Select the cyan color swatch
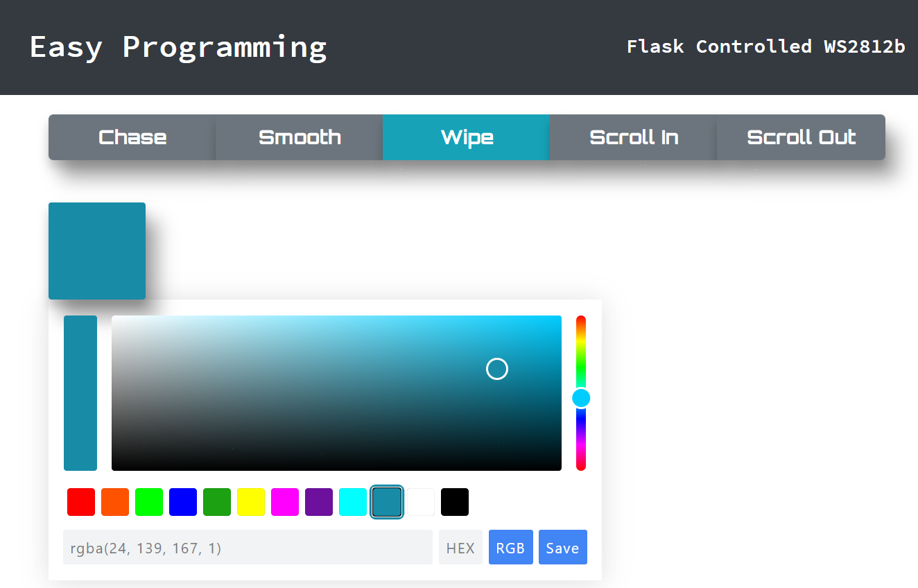 pyautogui.click(x=353, y=502)
